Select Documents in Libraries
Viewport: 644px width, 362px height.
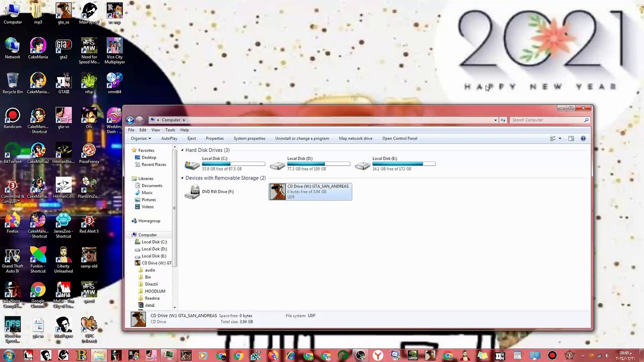(151, 186)
